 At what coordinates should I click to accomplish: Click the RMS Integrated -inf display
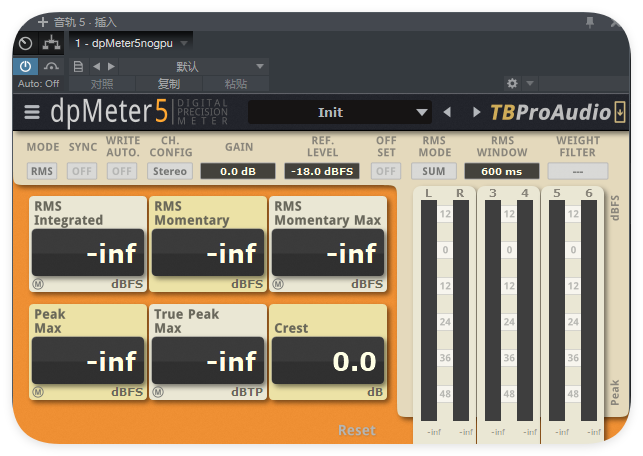(88, 253)
